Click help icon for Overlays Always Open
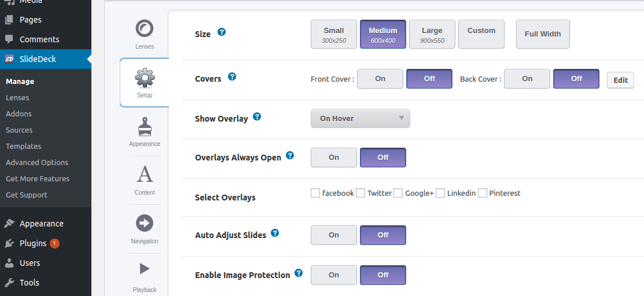 [x=290, y=155]
